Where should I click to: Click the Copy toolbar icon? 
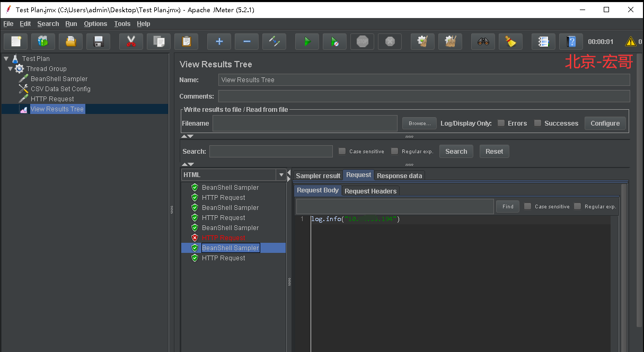159,41
